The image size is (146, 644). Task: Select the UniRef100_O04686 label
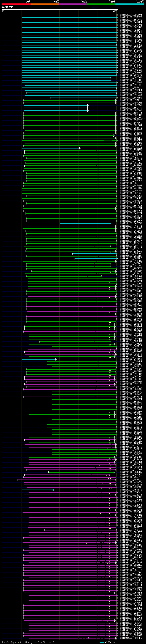[131, 633]
